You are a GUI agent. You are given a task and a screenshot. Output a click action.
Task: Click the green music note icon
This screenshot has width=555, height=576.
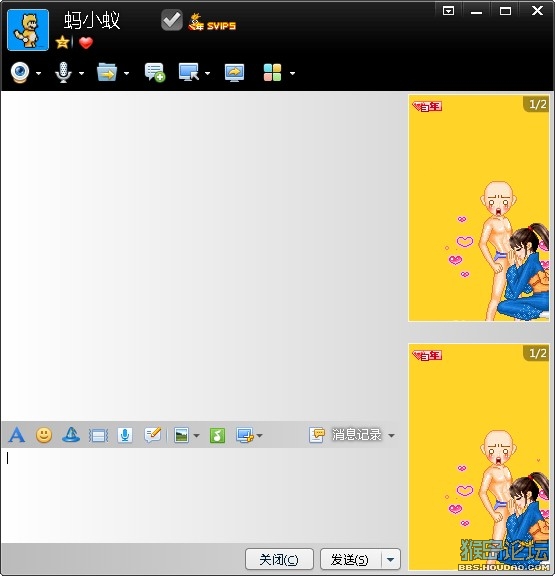[217, 436]
